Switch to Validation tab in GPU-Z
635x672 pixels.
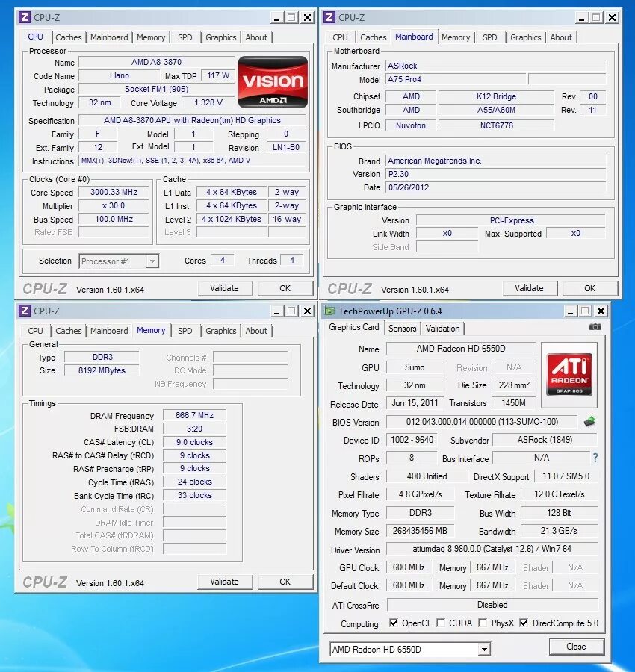tap(442, 329)
